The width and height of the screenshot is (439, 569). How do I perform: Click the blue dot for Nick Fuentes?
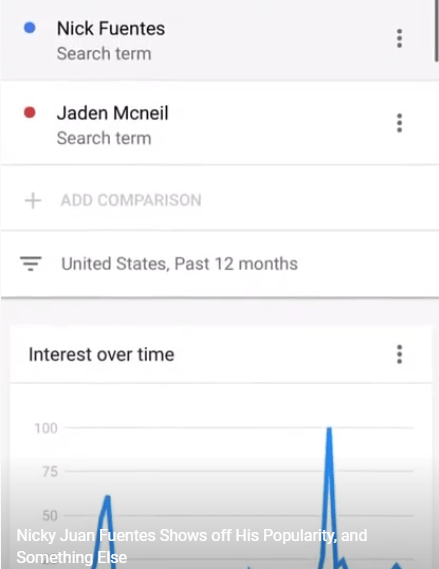(x=30, y=28)
